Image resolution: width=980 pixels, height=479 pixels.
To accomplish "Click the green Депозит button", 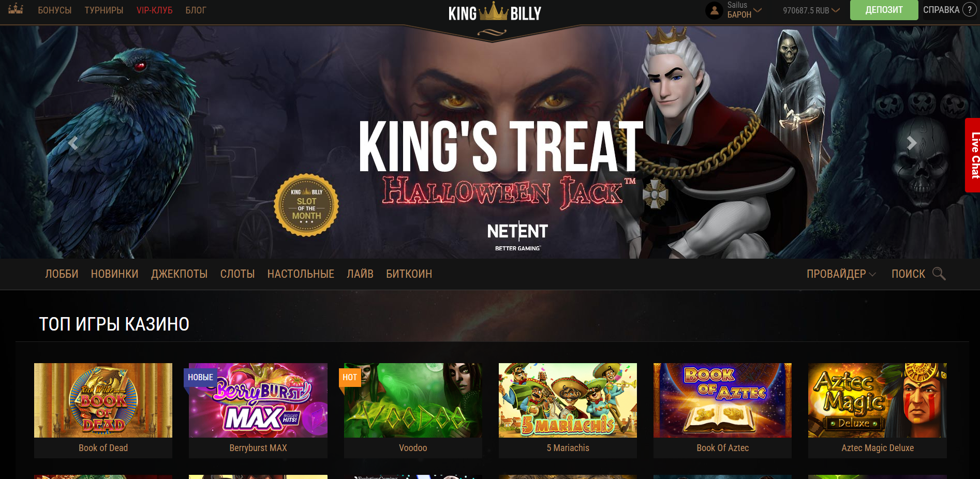I will click(884, 10).
